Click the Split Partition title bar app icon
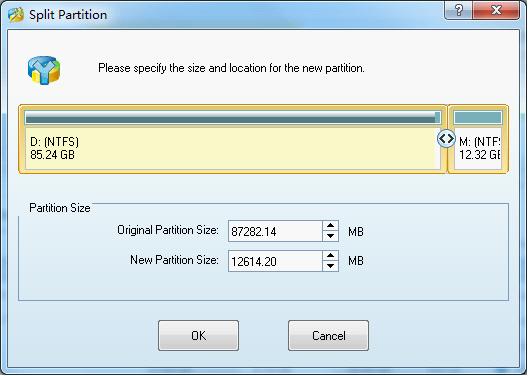528x376 pixels. point(16,14)
